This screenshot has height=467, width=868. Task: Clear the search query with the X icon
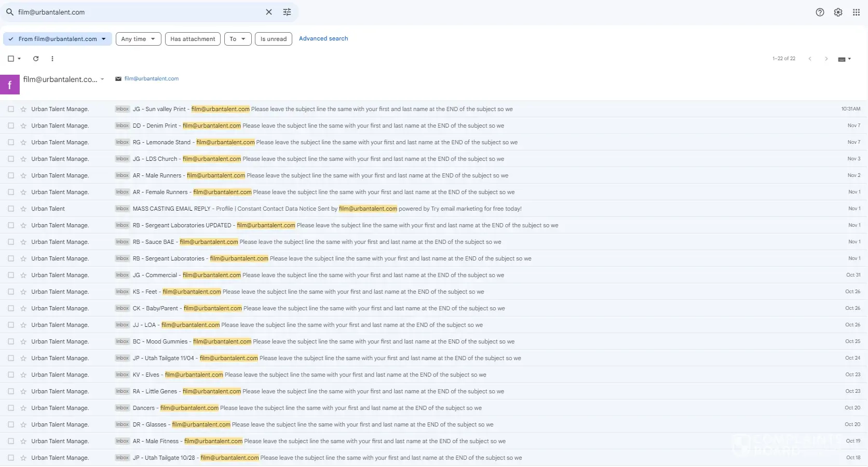click(269, 12)
